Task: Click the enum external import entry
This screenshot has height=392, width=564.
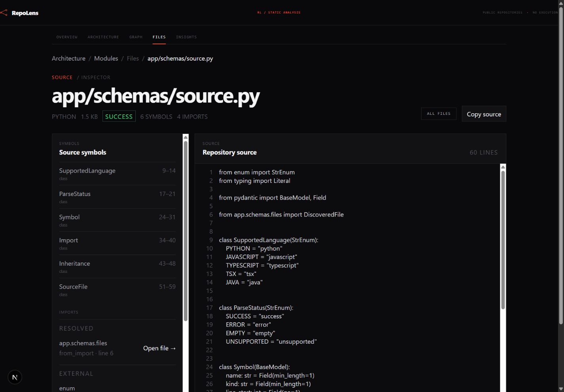Action: click(x=67, y=388)
